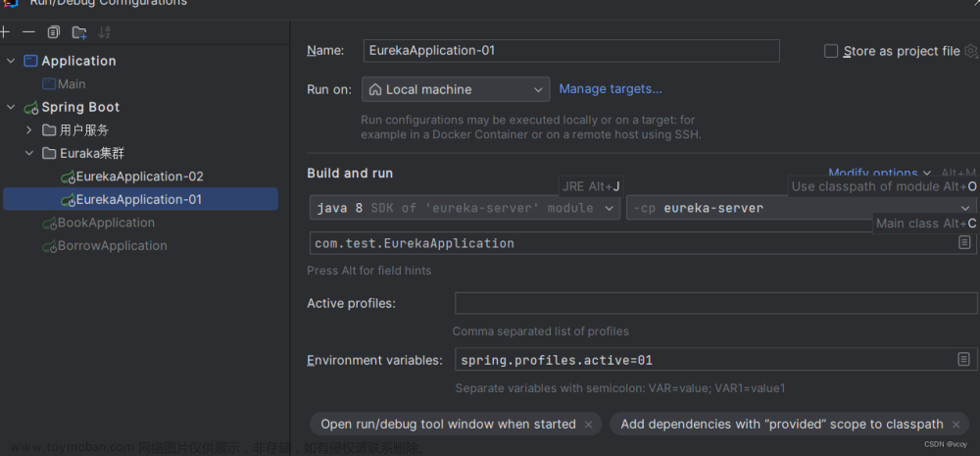The width and height of the screenshot is (980, 456).
Task: Click the Build and run heading
Action: 350,174
